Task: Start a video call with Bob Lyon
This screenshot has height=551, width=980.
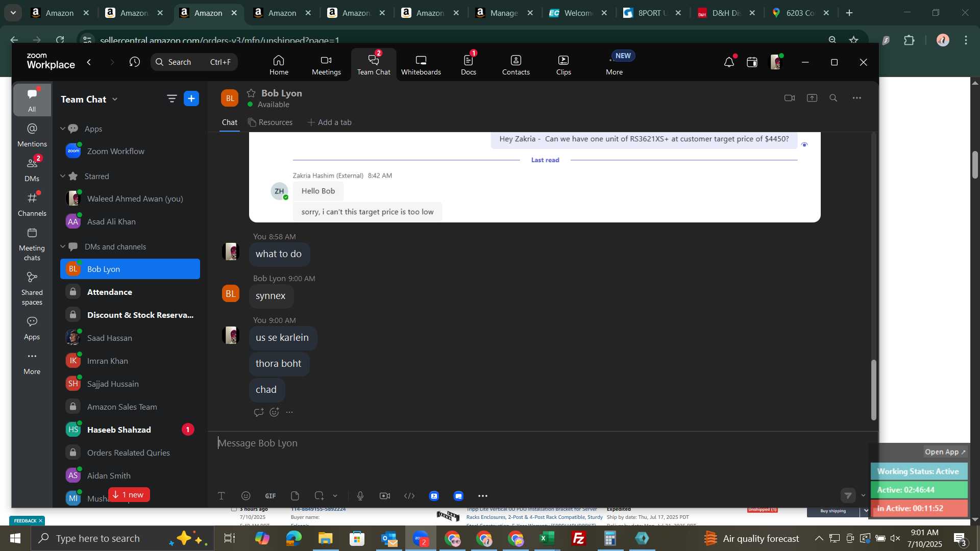Action: tap(790, 98)
